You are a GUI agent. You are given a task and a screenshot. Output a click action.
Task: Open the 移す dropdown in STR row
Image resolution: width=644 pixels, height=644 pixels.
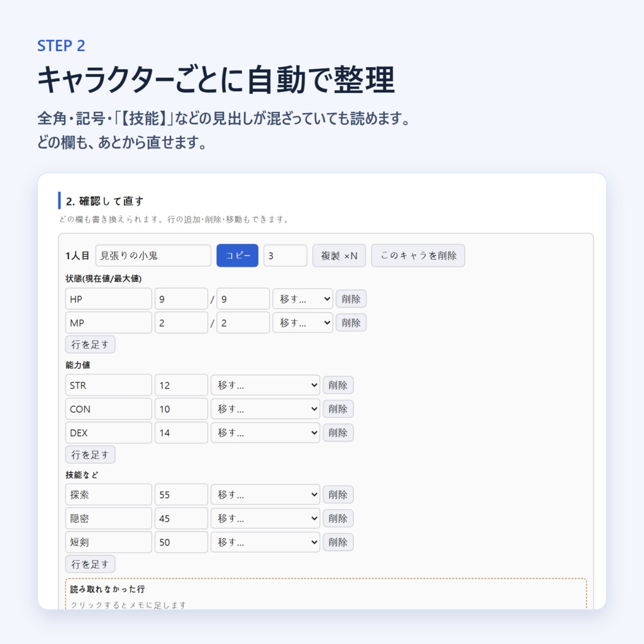click(265, 386)
